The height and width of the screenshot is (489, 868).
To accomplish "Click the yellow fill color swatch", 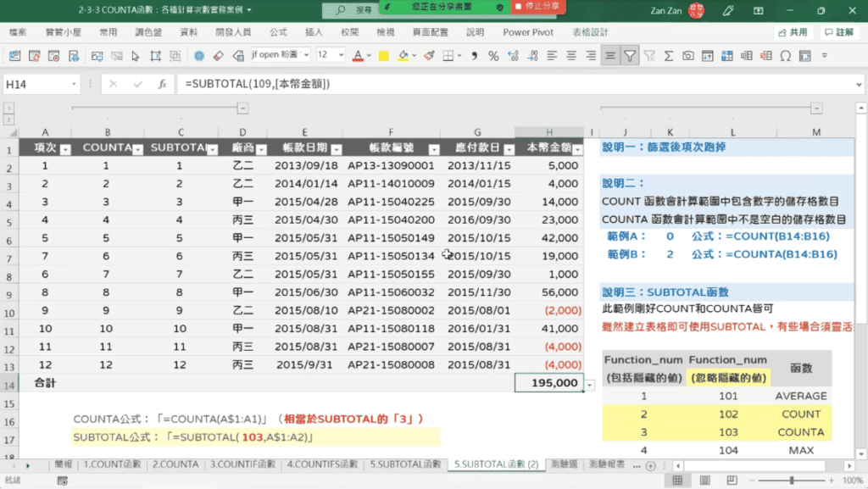I will point(384,56).
